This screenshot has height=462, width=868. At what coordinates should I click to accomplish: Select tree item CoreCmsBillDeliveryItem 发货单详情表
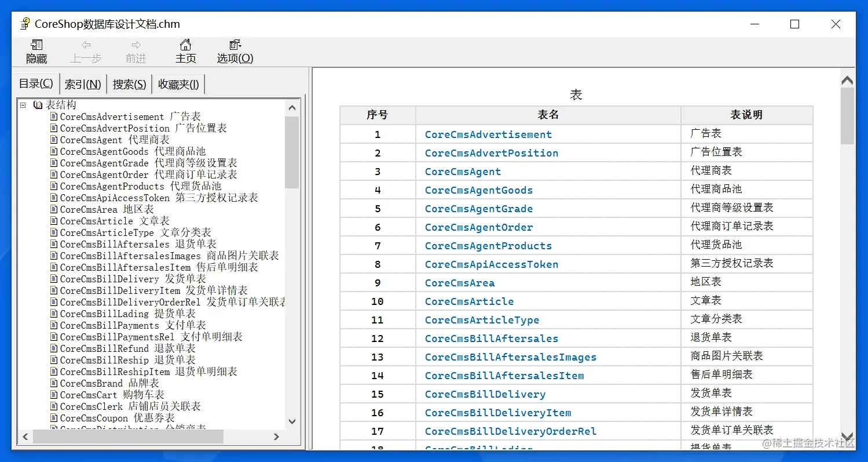(x=154, y=290)
